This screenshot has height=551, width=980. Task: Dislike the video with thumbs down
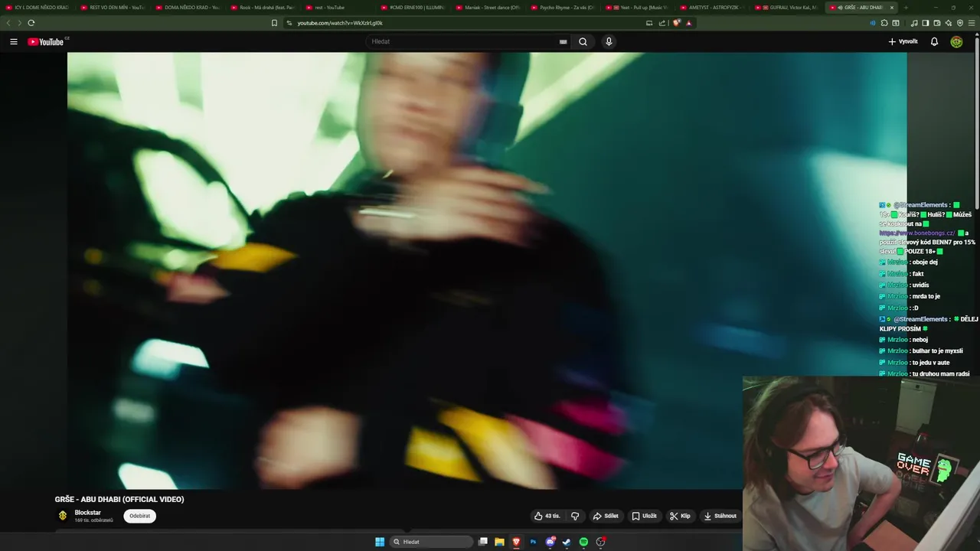pyautogui.click(x=575, y=516)
